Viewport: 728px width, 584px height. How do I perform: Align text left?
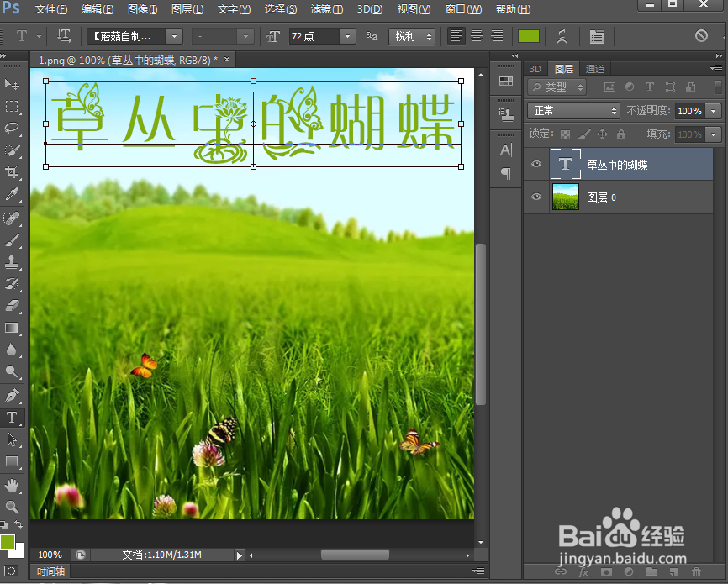coord(456,36)
